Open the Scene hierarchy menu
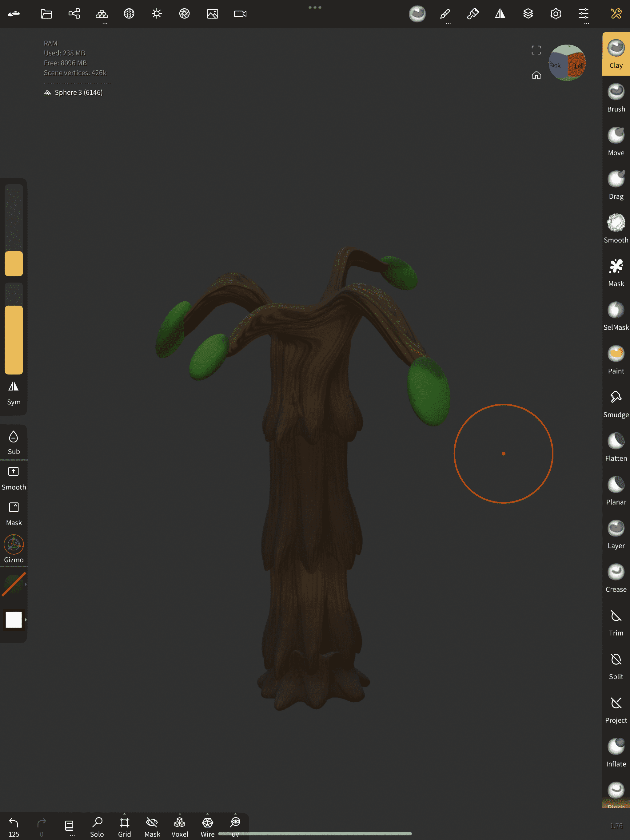 [74, 14]
